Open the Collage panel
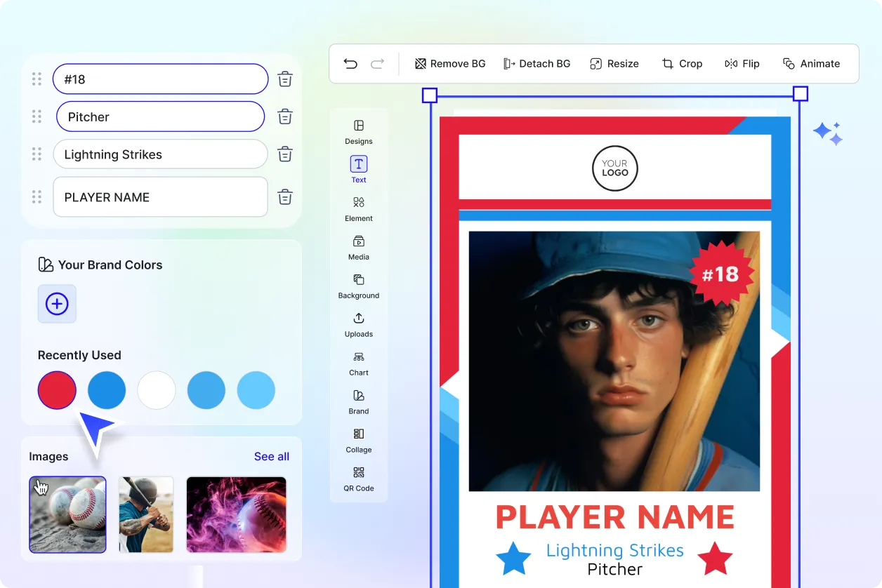Viewport: 882px width, 588px height. click(x=358, y=440)
